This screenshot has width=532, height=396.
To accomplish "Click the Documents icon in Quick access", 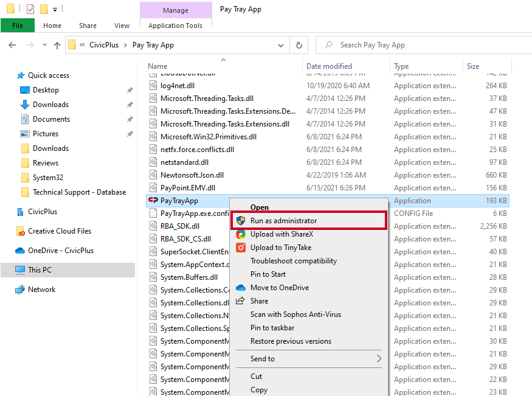I will pos(25,119).
